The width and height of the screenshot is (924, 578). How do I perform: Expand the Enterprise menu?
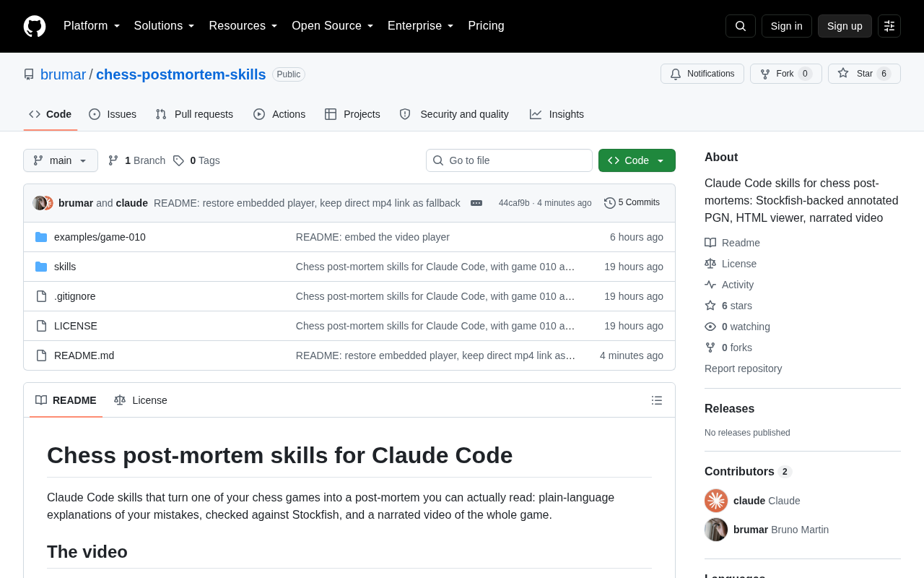click(x=421, y=26)
